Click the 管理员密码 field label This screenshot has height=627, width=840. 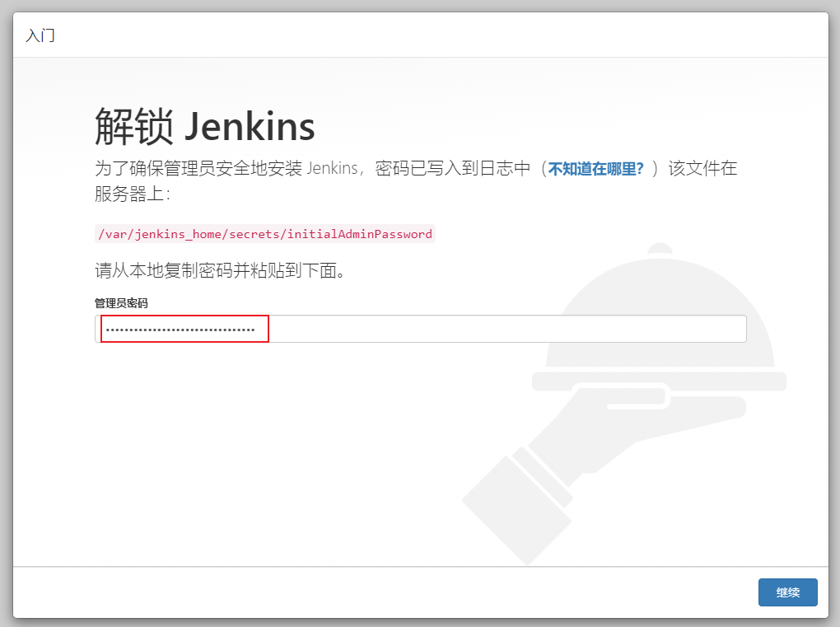[x=121, y=303]
